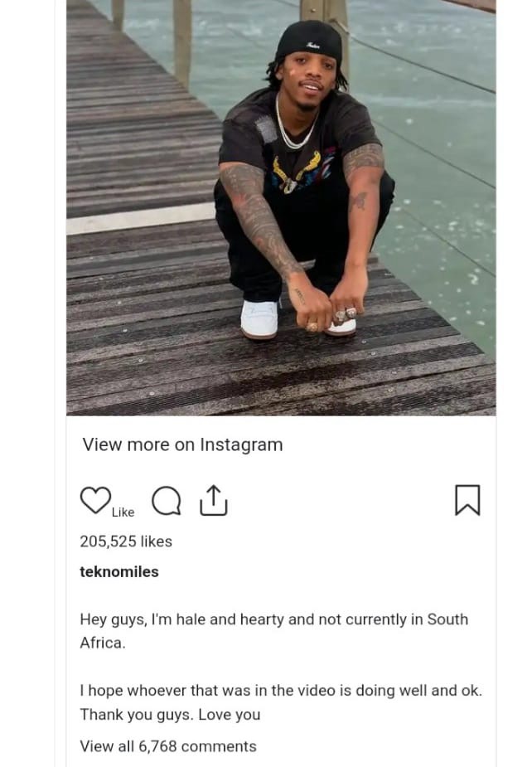Click the rings on the man's hand
This screenshot has height=767, width=532.
345,314
